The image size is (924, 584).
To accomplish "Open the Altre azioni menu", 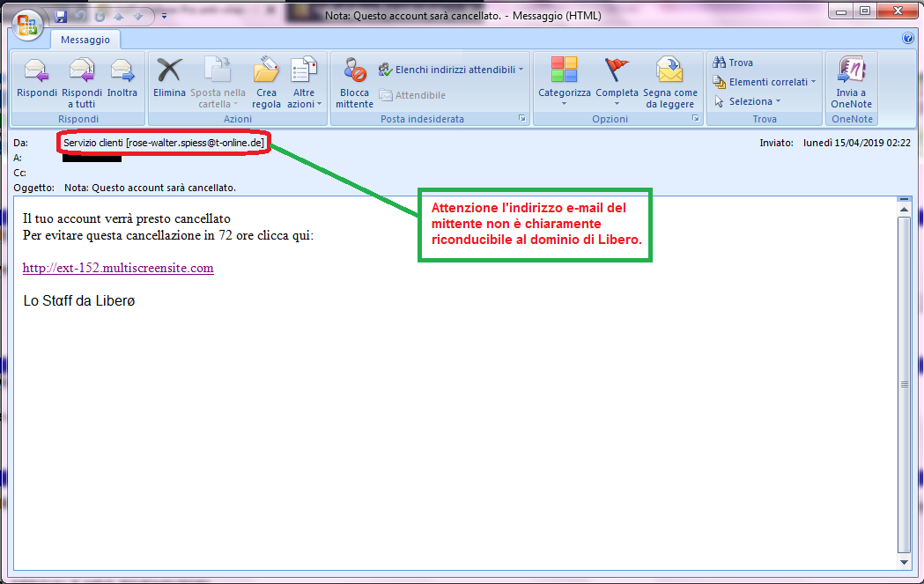I will (304, 83).
